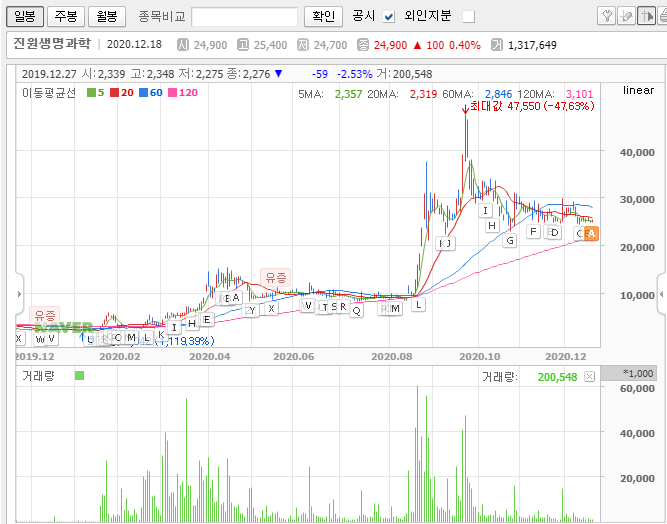The height and width of the screenshot is (524, 667).
Task: Close the 거래량 volume panel
Action: coord(589,376)
